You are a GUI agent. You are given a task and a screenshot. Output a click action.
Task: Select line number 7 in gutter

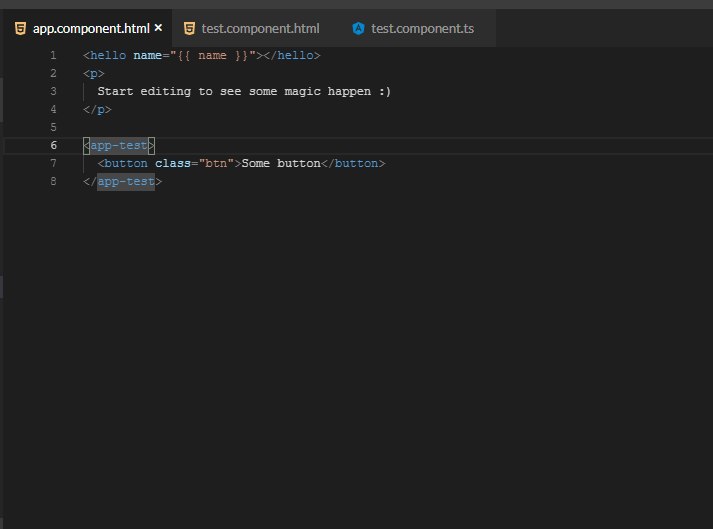pyautogui.click(x=53, y=163)
